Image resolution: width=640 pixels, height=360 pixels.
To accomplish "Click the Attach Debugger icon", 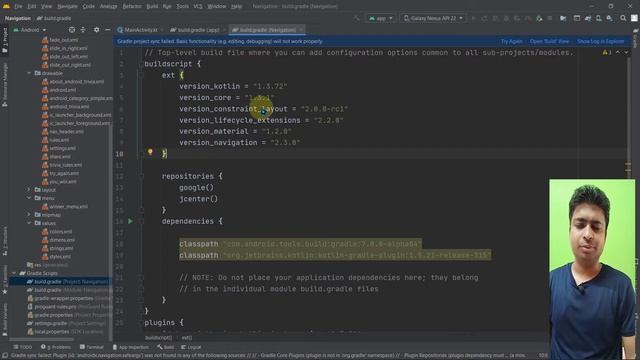I will click(x=539, y=18).
